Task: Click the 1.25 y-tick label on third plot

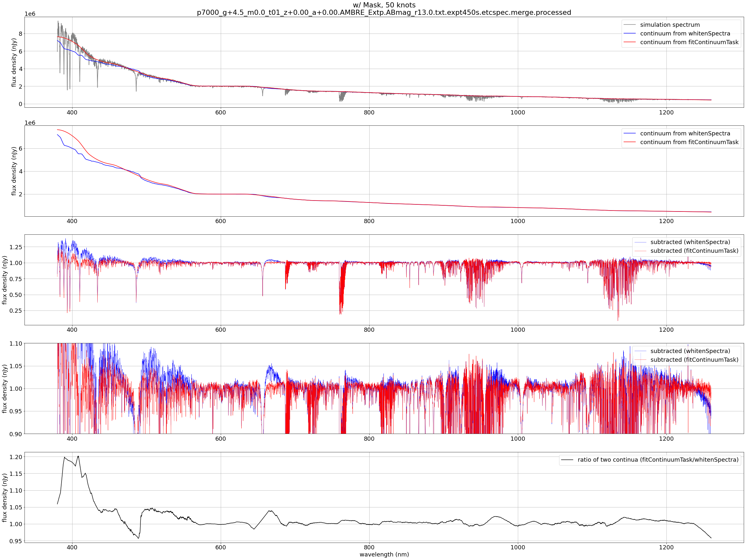Action: 15,247
